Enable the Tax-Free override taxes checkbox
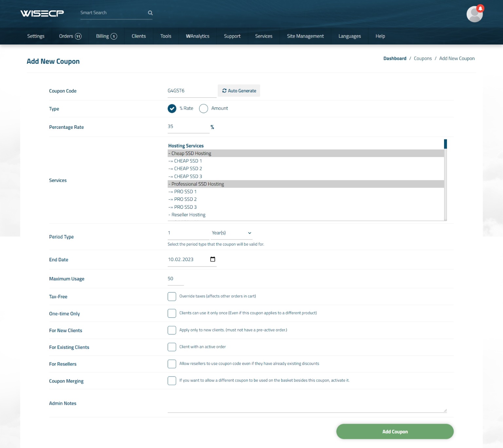503x448 pixels. point(172,297)
